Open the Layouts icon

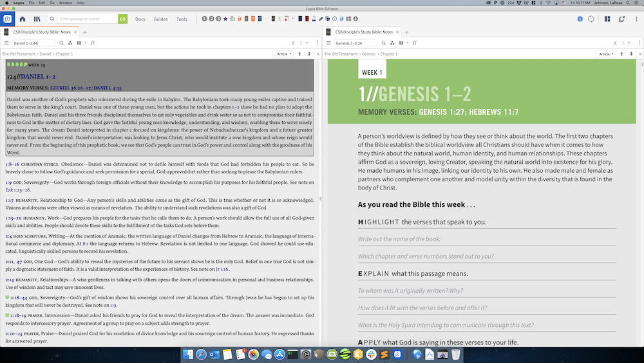click(x=607, y=19)
